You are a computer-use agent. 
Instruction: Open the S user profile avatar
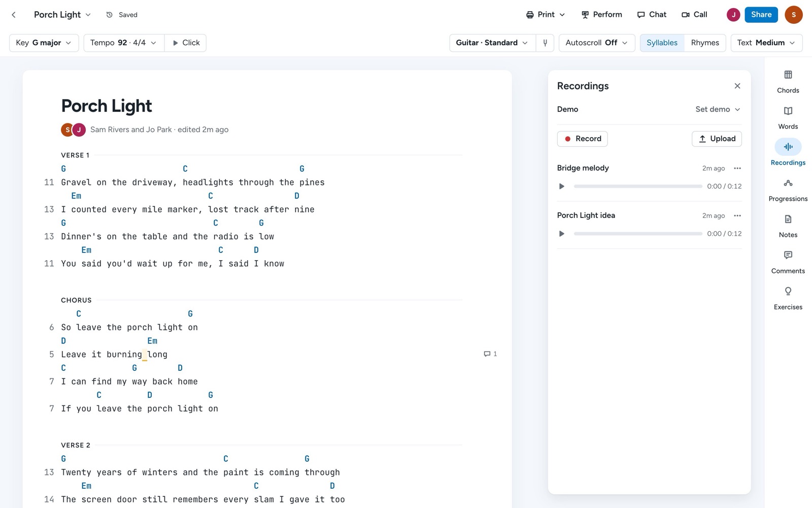[793, 15]
